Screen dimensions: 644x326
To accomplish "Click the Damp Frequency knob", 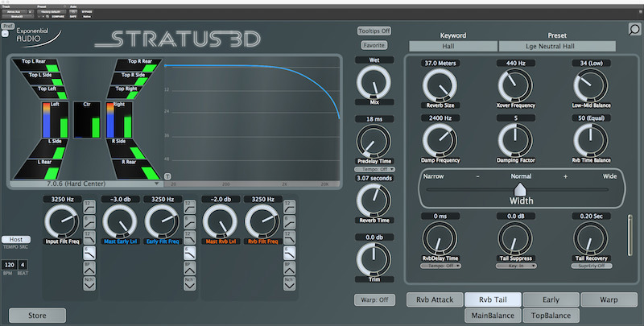I will click(x=440, y=140).
